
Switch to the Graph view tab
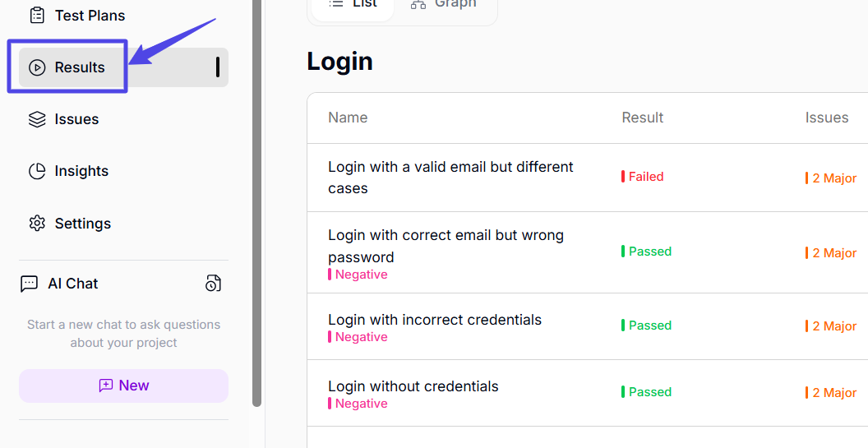tap(444, 5)
